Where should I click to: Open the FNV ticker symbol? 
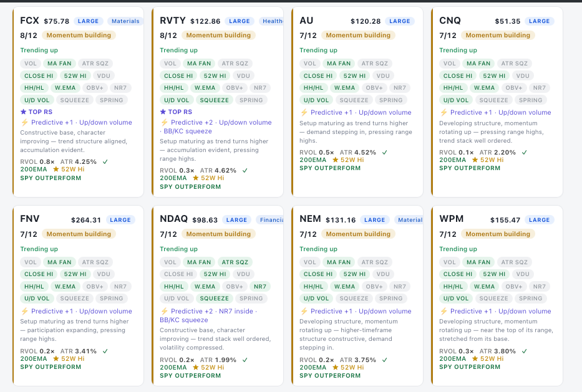30,219
